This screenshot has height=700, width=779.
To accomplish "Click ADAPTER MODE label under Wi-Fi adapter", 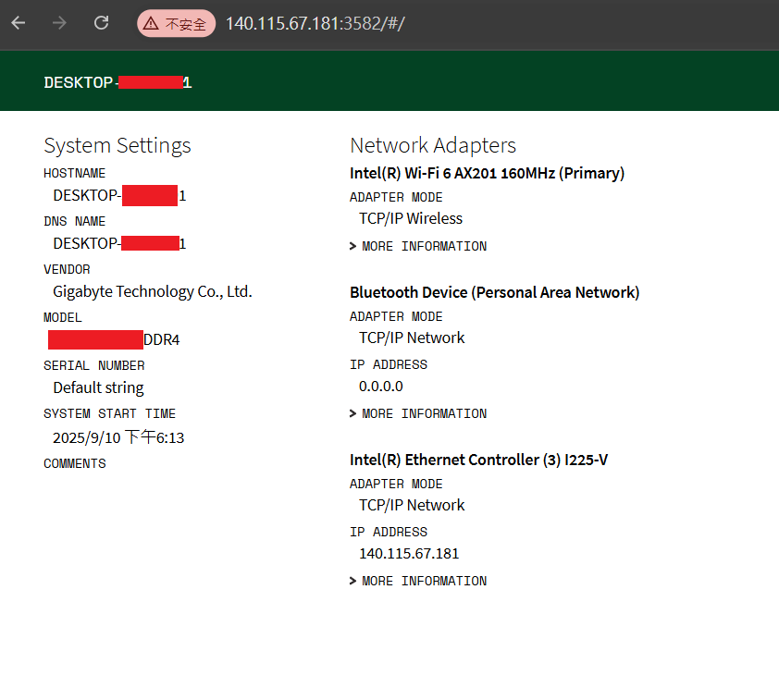I will pyautogui.click(x=396, y=198).
